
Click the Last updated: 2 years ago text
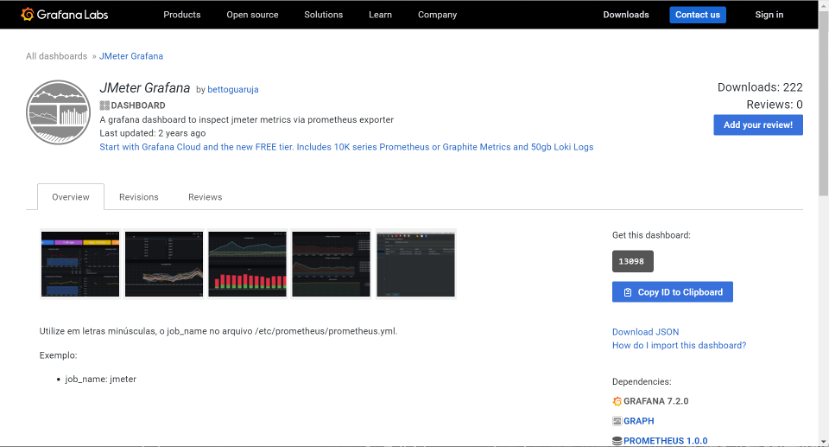[152, 133]
